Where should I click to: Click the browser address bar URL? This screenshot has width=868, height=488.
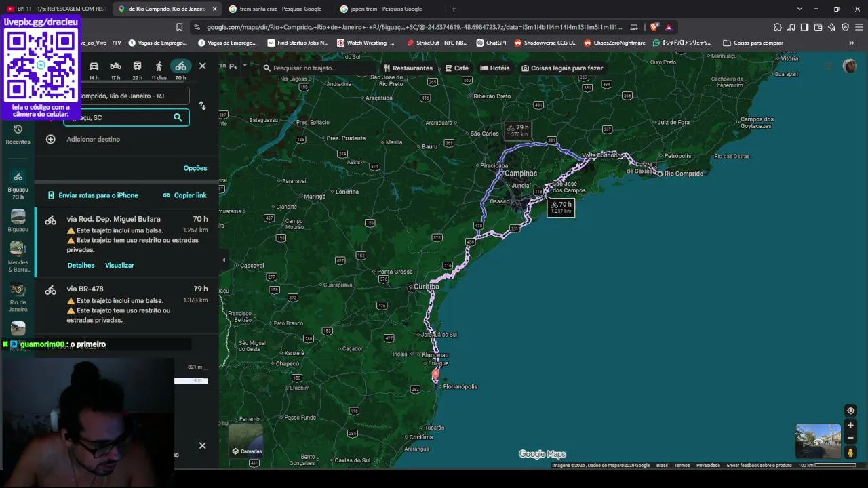(x=414, y=27)
